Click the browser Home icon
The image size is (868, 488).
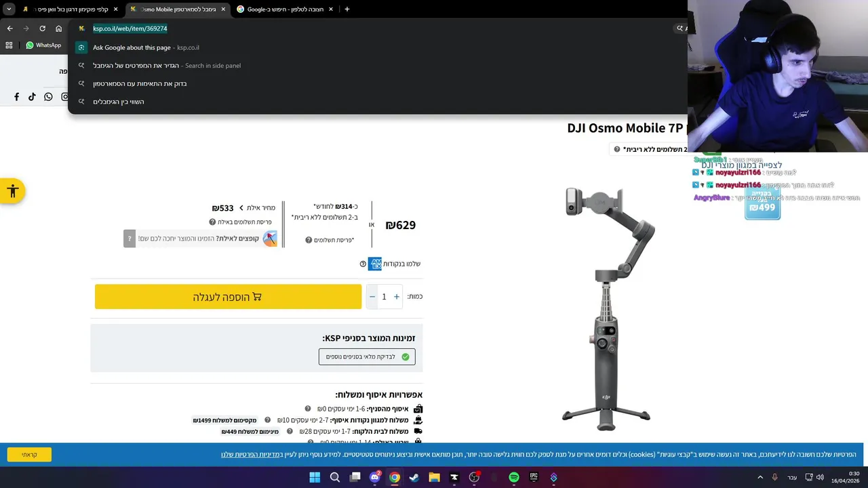pos(58,28)
